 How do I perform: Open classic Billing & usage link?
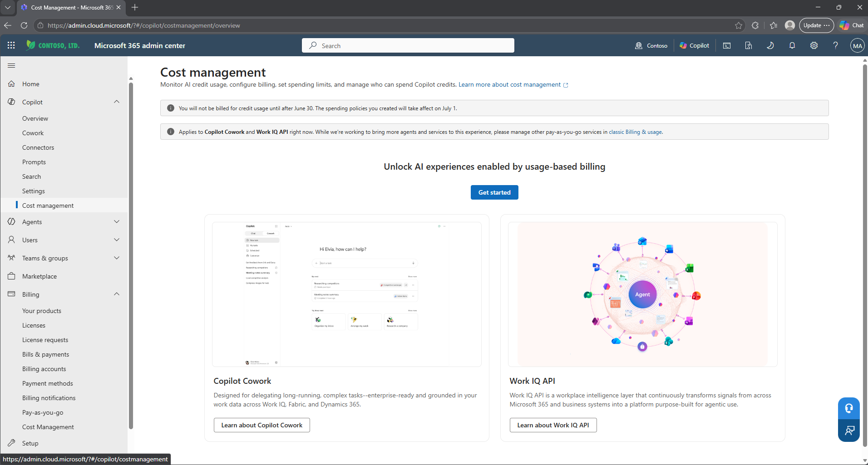coord(635,132)
